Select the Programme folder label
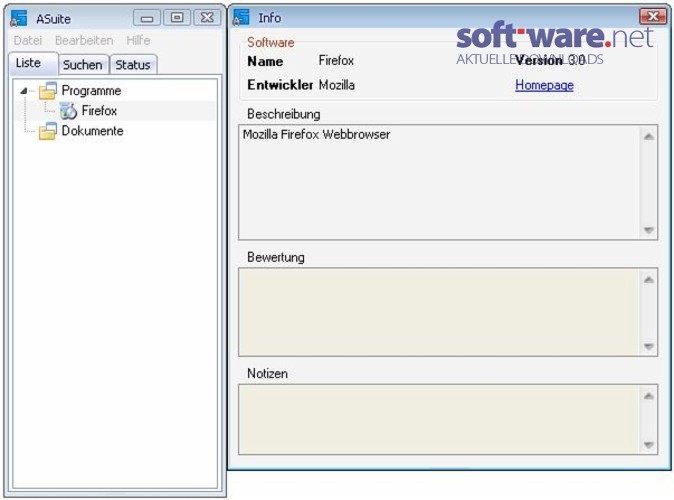This screenshot has width=674, height=500. point(92,91)
